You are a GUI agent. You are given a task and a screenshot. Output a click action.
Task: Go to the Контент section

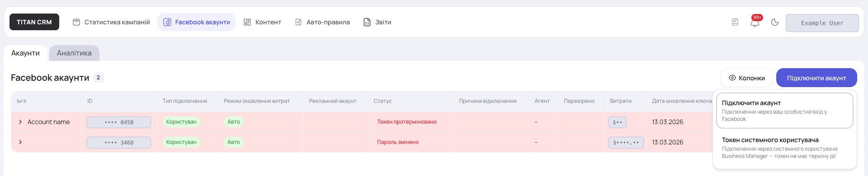click(x=262, y=22)
